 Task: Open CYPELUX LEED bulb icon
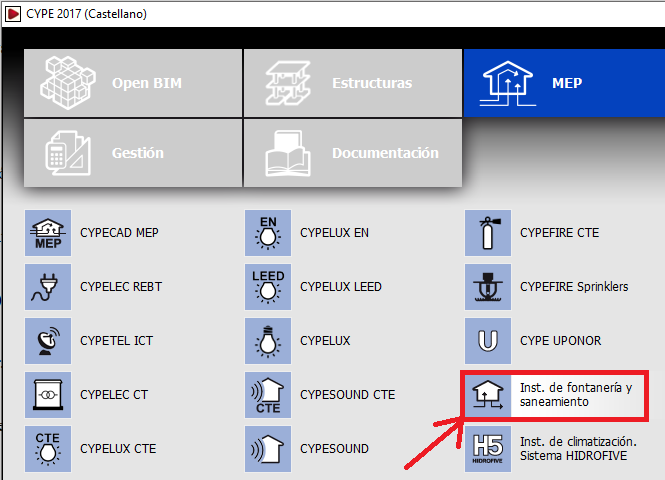(x=268, y=287)
